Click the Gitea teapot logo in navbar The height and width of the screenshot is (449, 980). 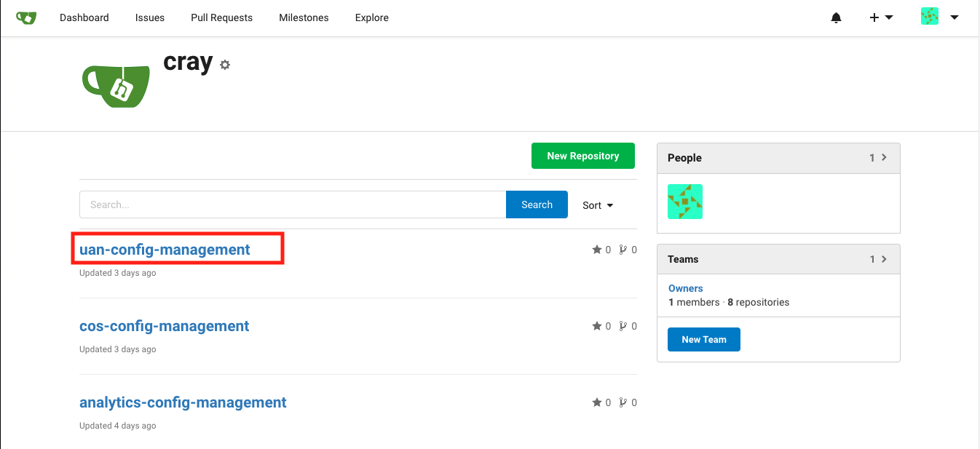click(26, 17)
